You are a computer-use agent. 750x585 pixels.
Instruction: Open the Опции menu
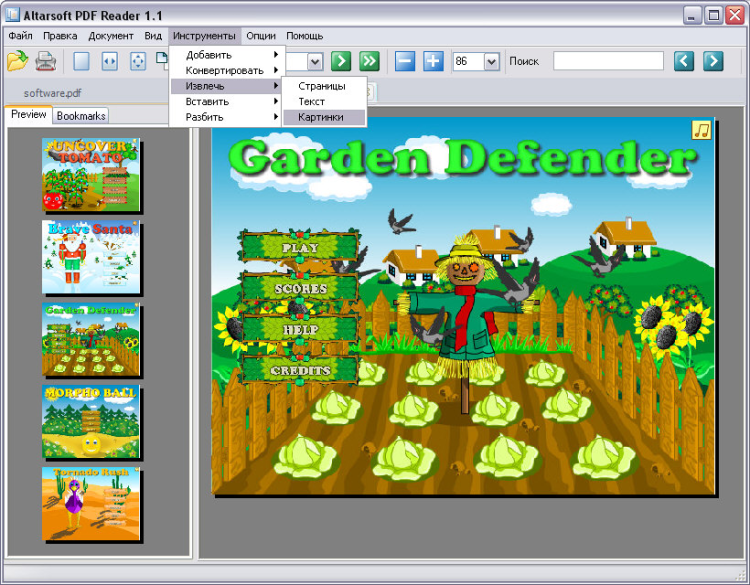[261, 36]
